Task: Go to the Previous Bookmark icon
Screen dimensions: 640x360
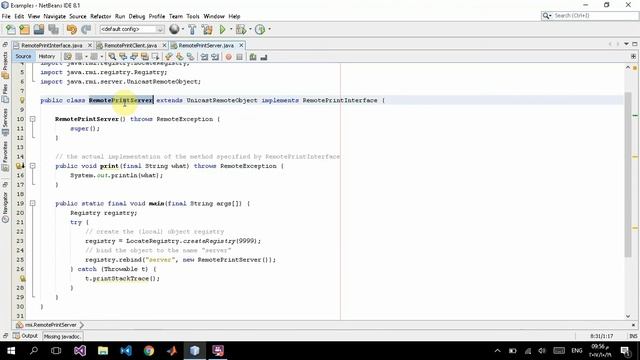Action: 169,57
